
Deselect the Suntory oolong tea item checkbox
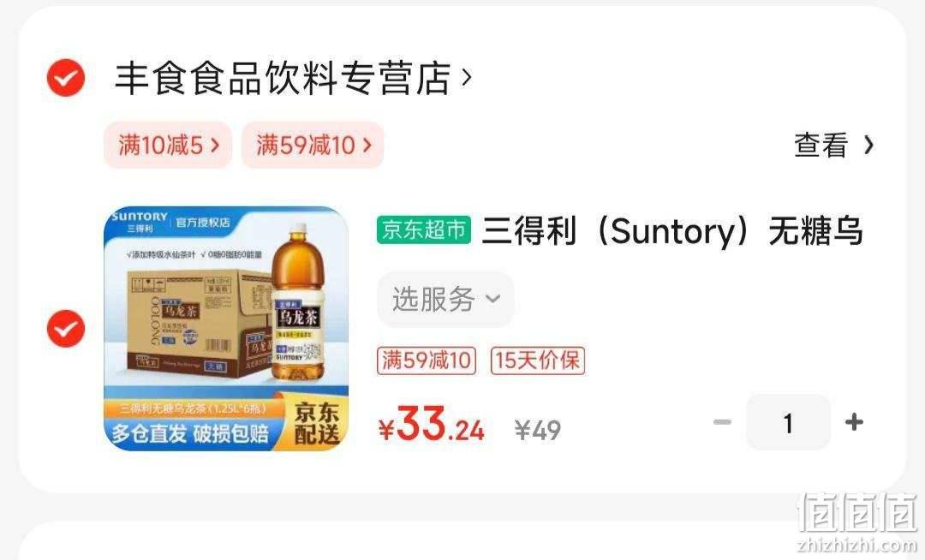(x=65, y=328)
